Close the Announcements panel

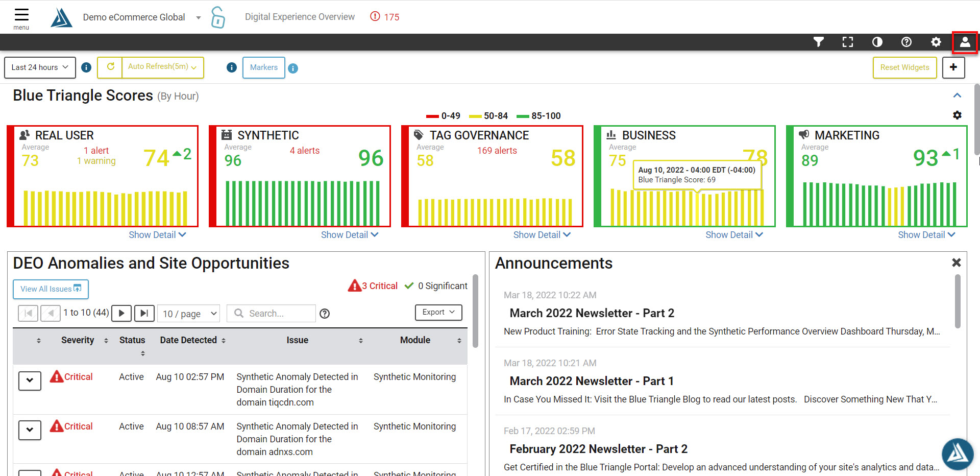[x=957, y=263]
